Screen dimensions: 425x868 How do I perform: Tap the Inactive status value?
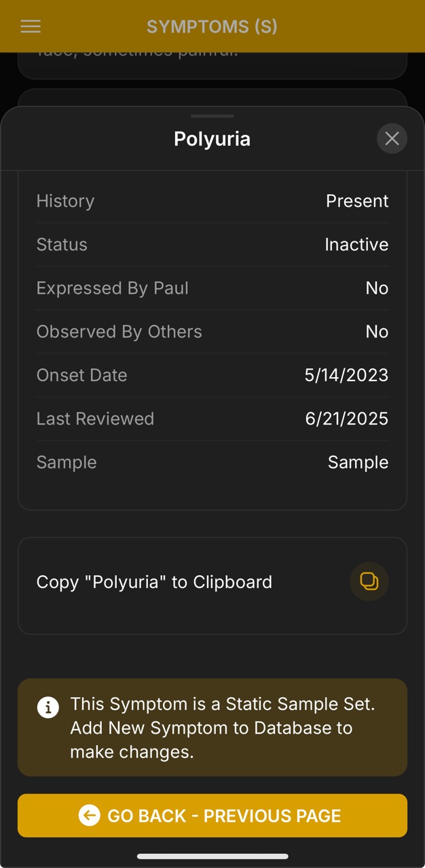(356, 244)
